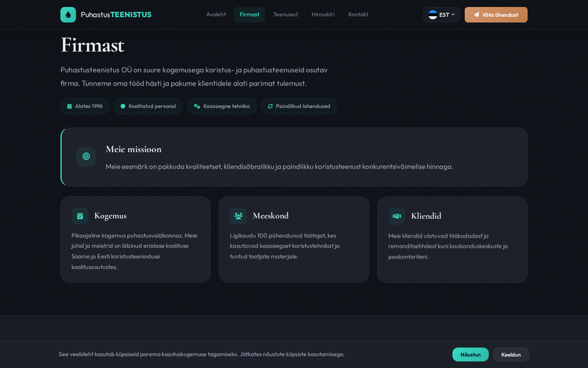
Task: Click the PuhastusTEENISTUS brand name
Action: pos(116,15)
